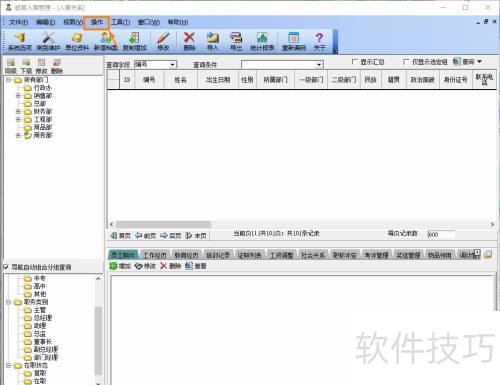Image resolution: width=500 pixels, height=385 pixels.
Task: Click the 复制增加 toolbar icon
Action: [135, 41]
